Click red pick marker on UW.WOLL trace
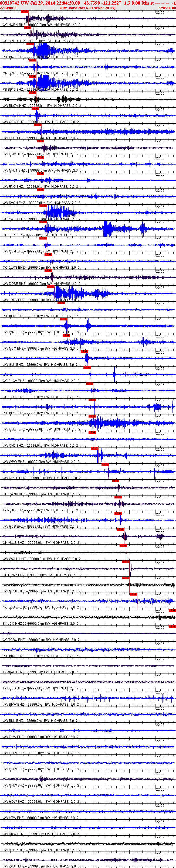The image size is (176, 868). pos(123,545)
